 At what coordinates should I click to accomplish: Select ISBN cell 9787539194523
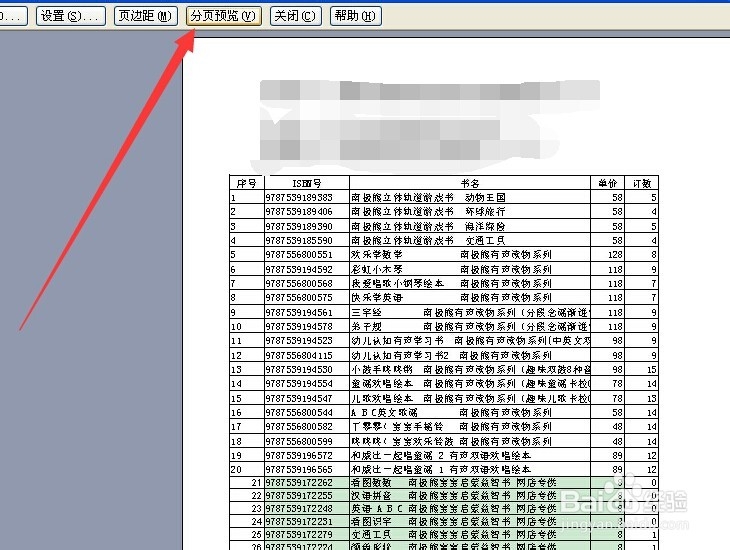(307, 340)
